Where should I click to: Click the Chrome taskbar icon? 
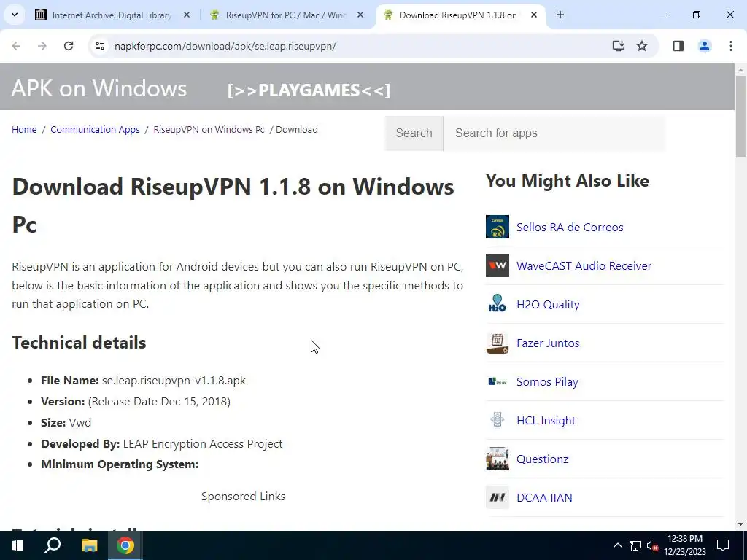click(x=125, y=545)
